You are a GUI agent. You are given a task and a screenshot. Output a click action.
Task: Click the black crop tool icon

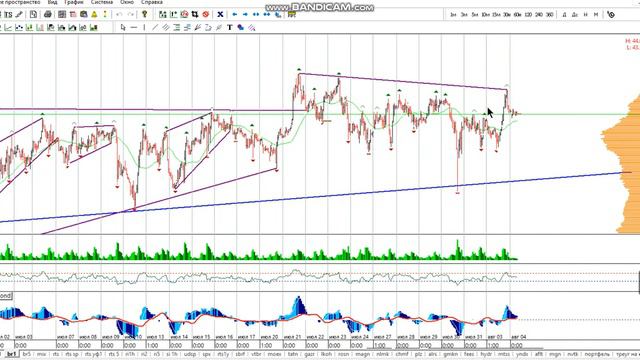[x=195, y=15]
